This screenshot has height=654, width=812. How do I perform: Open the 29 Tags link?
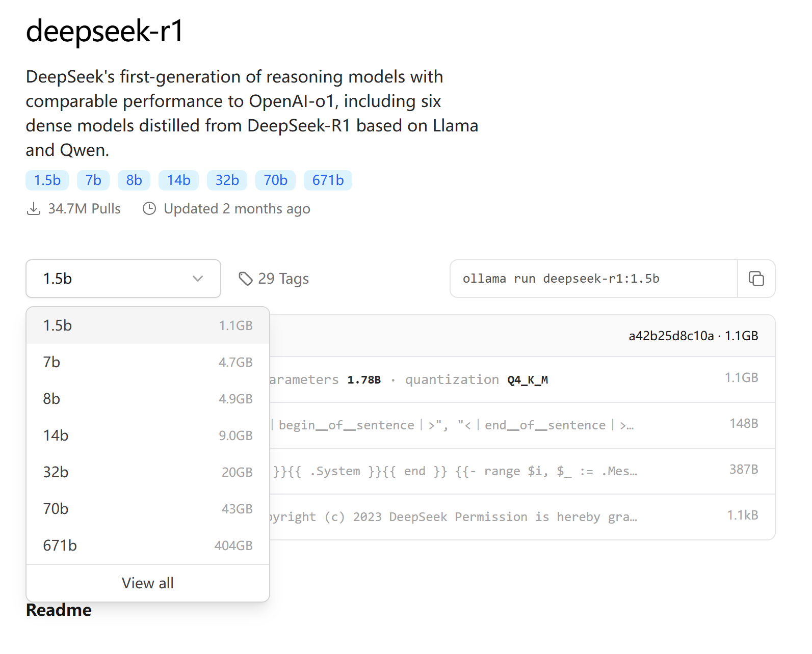tap(283, 279)
